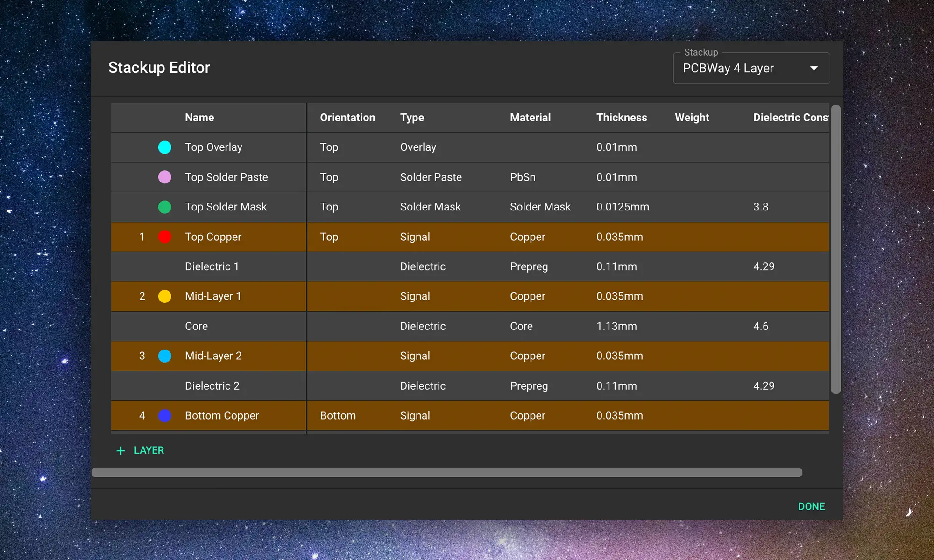The width and height of the screenshot is (934, 560).
Task: Click the Top Copper thickness value
Action: (619, 237)
